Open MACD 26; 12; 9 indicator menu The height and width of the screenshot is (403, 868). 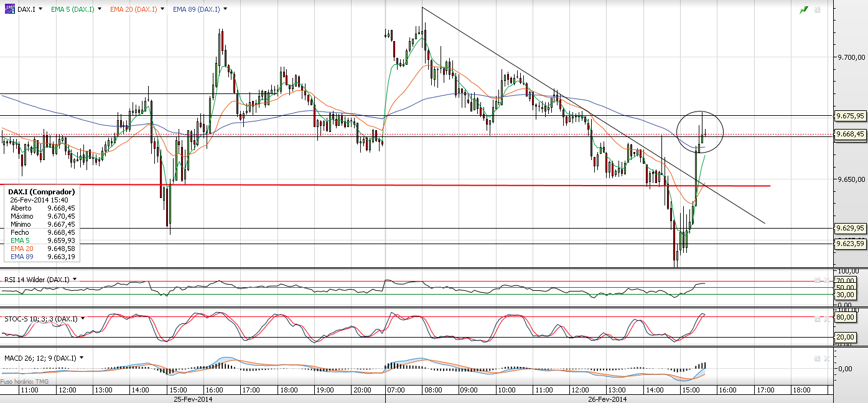81,358
